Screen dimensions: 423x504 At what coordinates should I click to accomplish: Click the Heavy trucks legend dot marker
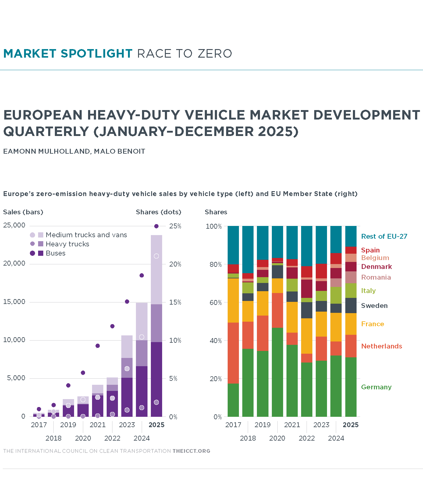[x=32, y=244]
